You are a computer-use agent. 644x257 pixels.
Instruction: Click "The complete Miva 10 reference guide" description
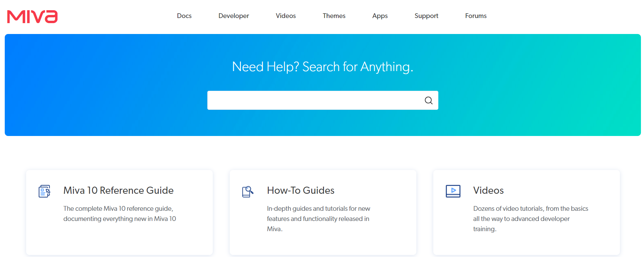(120, 213)
